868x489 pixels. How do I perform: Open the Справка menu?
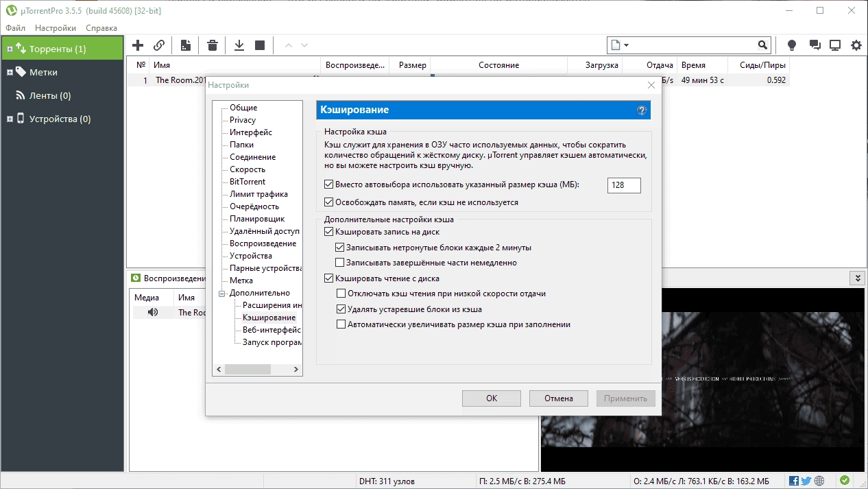tap(101, 28)
